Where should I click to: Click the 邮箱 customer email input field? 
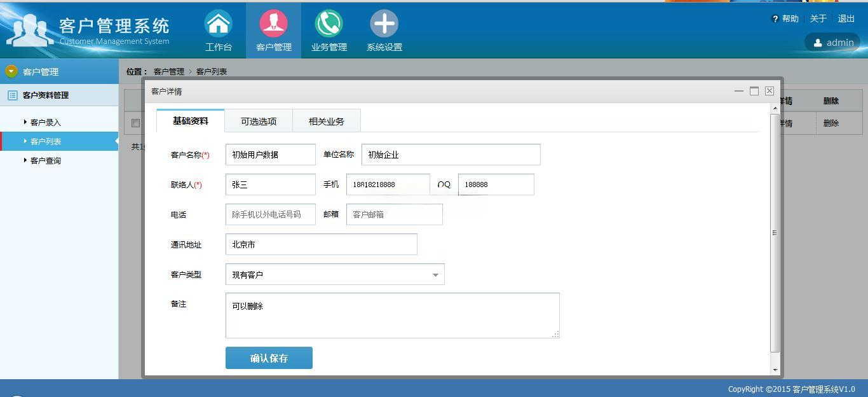click(394, 214)
